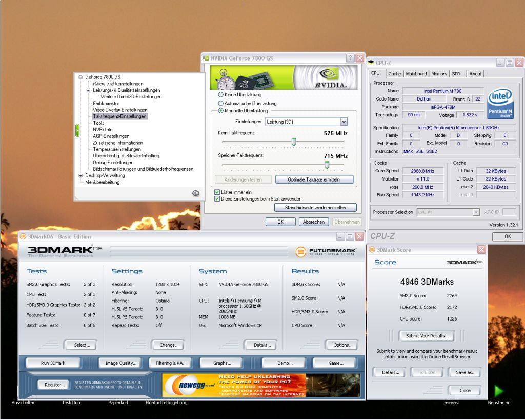Screen dimensions: 525x420
Task: Click the NVIDIA help question mark icon
Action: (350, 58)
